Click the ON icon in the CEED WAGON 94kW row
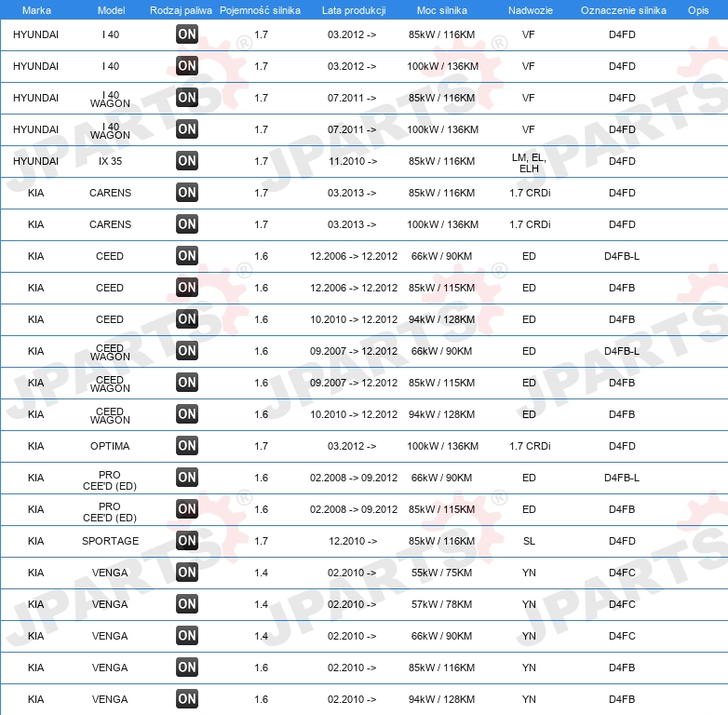 click(187, 413)
